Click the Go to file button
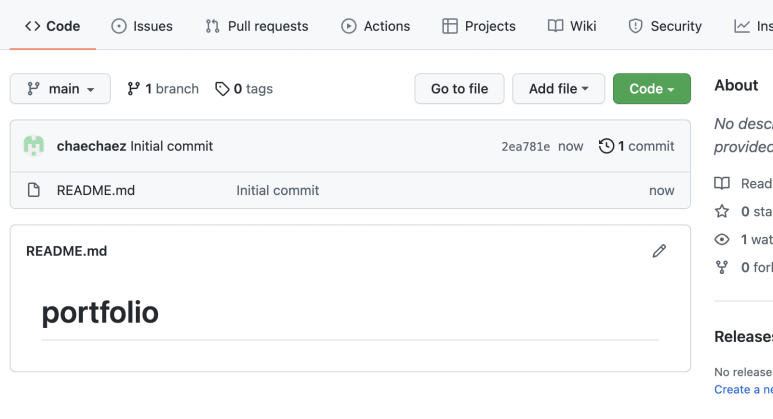773x419 pixels. [x=459, y=89]
